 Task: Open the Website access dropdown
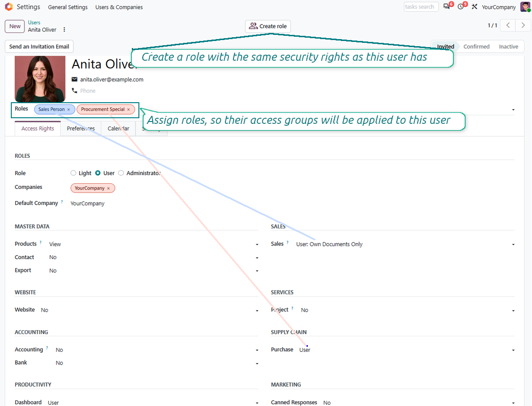click(x=257, y=310)
